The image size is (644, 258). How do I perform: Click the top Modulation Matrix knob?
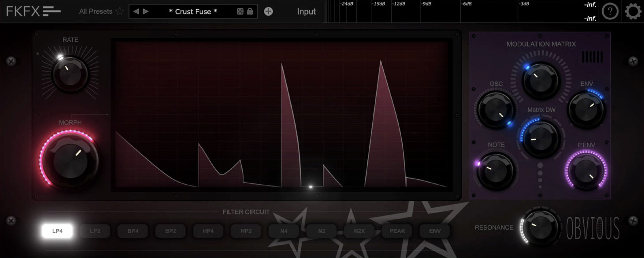(x=541, y=80)
